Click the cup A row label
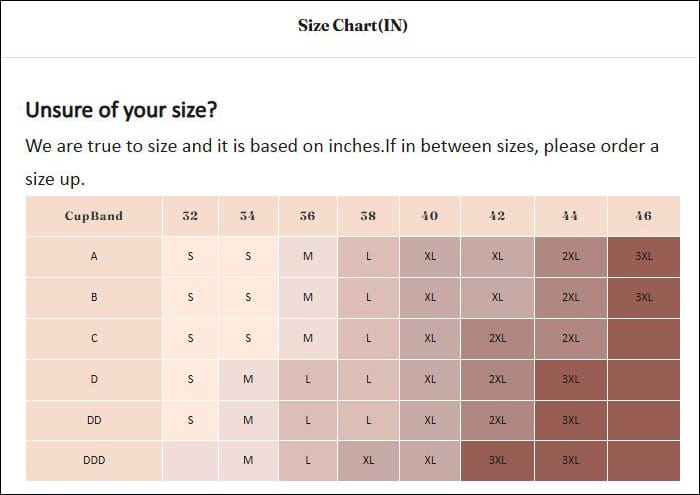 coord(94,257)
